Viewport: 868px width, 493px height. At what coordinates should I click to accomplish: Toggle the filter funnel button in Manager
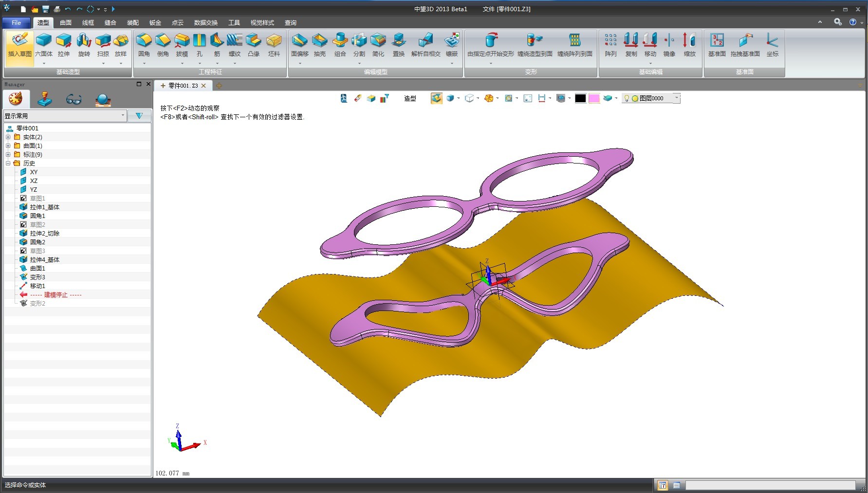click(139, 116)
